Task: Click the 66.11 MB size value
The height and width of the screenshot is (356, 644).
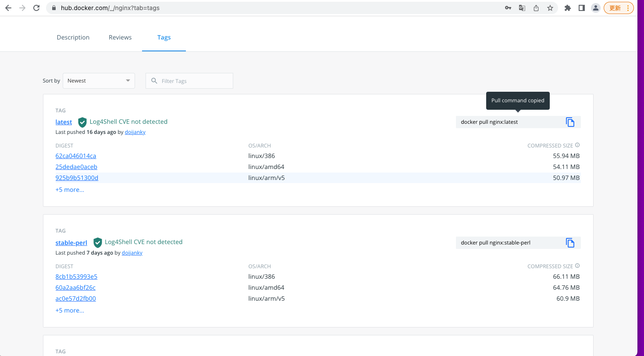Action: [x=566, y=277]
